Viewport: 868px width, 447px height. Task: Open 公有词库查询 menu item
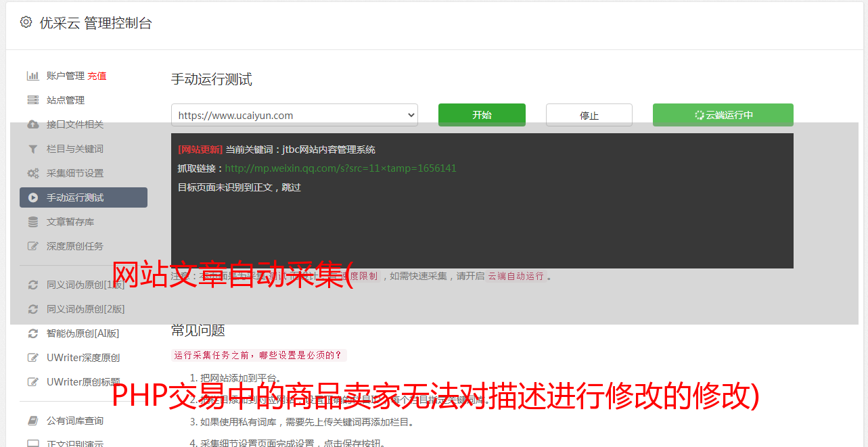point(75,421)
